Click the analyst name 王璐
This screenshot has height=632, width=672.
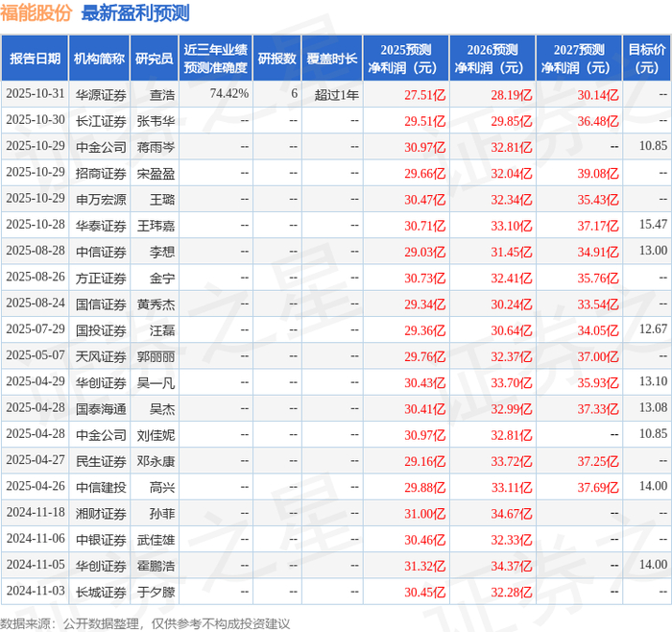pyautogui.click(x=162, y=200)
